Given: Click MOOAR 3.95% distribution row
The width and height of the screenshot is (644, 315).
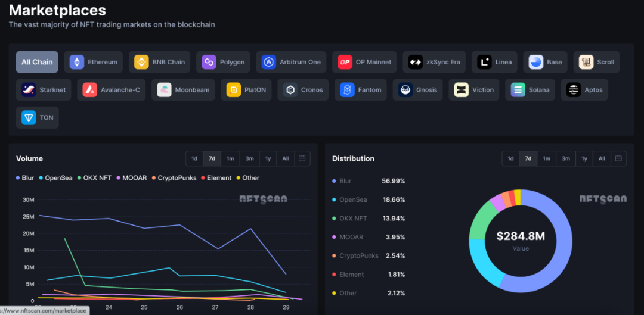Looking at the screenshot, I should point(369,237).
